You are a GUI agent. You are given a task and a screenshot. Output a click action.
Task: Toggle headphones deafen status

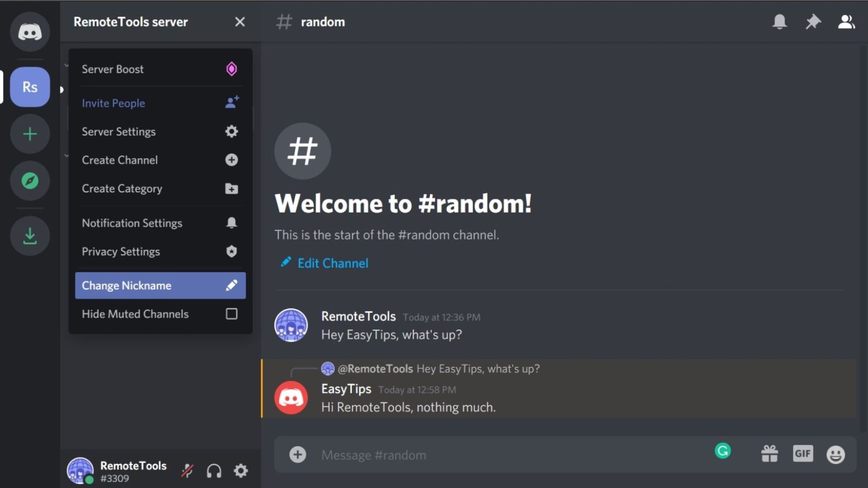pos(213,471)
